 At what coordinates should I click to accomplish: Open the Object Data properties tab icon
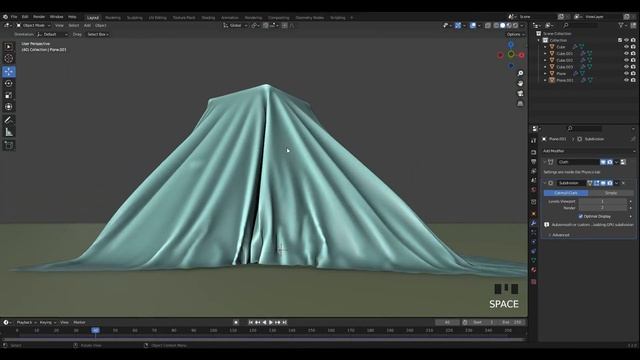(x=533, y=260)
